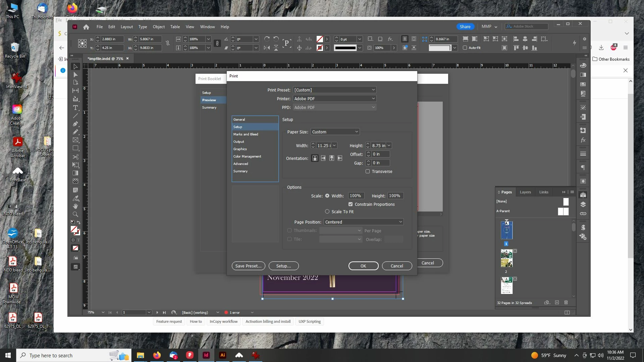644x362 pixels.
Task: Open the Paper Size dropdown
Action: [335, 132]
